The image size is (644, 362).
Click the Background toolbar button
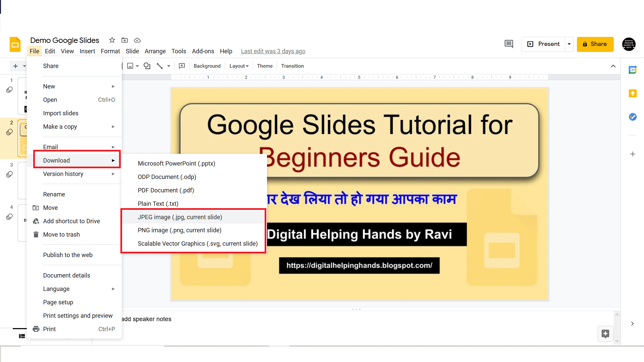[x=207, y=66]
